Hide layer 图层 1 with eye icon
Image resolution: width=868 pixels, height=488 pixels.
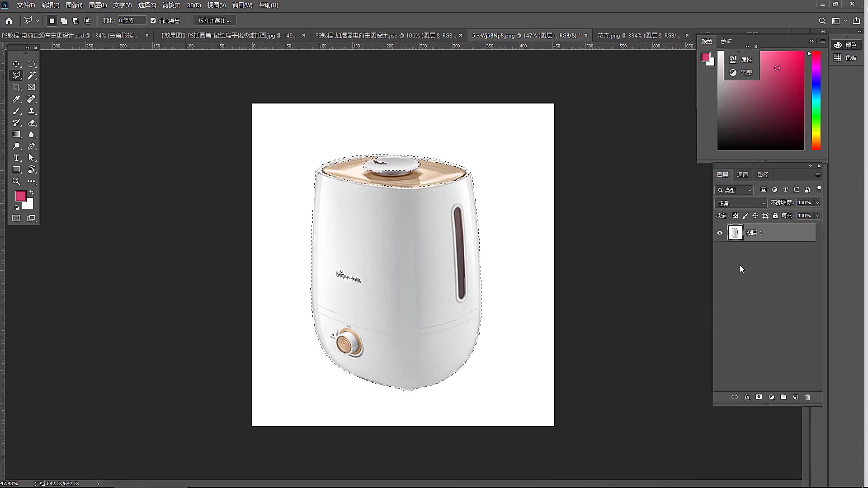720,233
